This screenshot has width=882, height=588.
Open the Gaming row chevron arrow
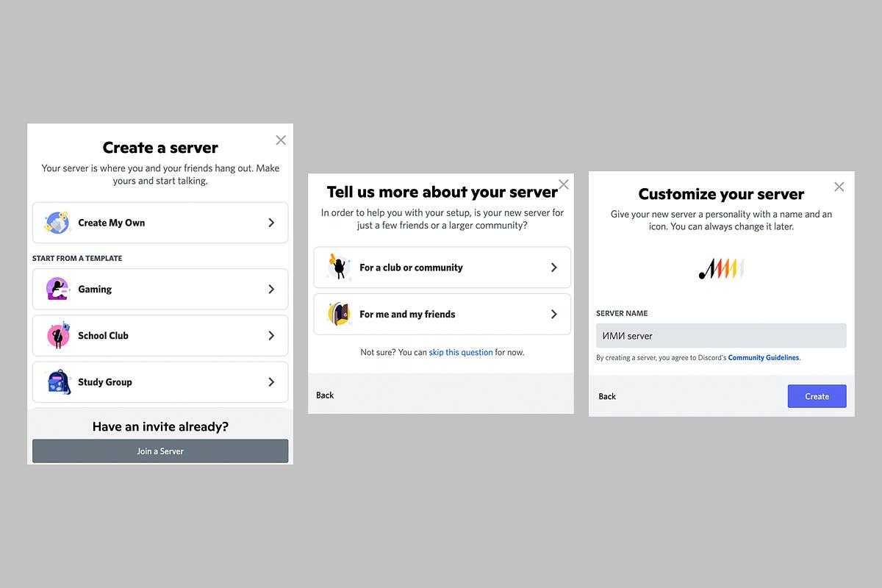[x=271, y=289]
